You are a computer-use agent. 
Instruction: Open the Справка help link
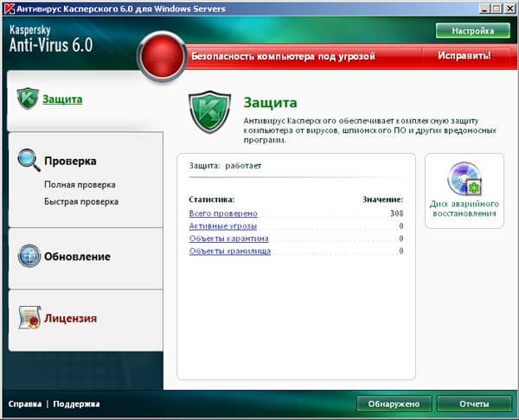[x=25, y=404]
